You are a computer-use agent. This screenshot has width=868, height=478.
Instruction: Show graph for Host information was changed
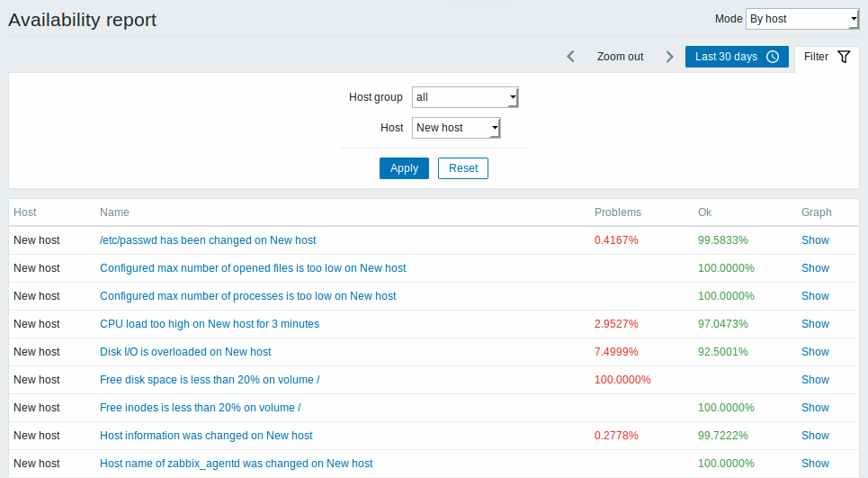(815, 436)
